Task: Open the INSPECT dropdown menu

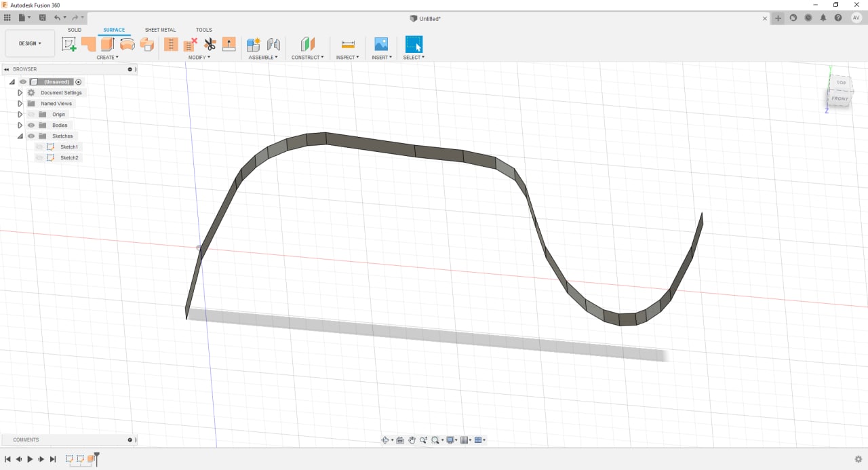Action: click(x=348, y=58)
